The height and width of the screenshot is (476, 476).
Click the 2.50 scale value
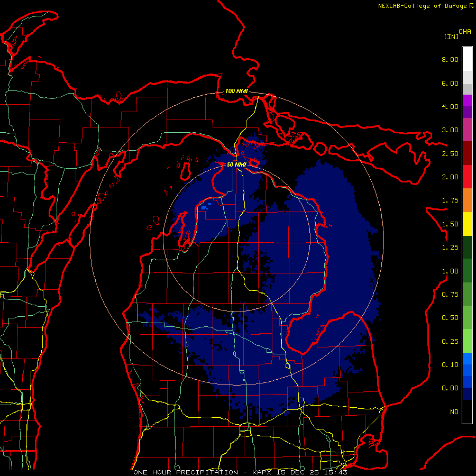[450, 153]
